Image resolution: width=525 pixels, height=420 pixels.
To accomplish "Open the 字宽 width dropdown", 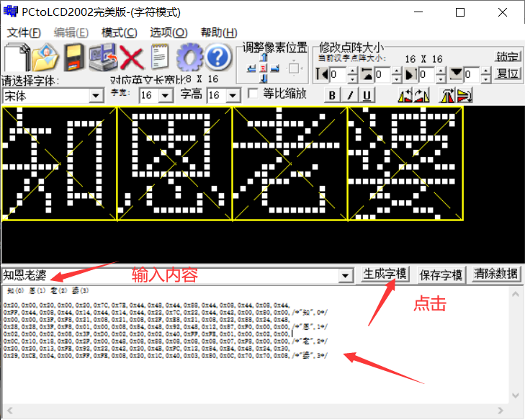I will 166,95.
